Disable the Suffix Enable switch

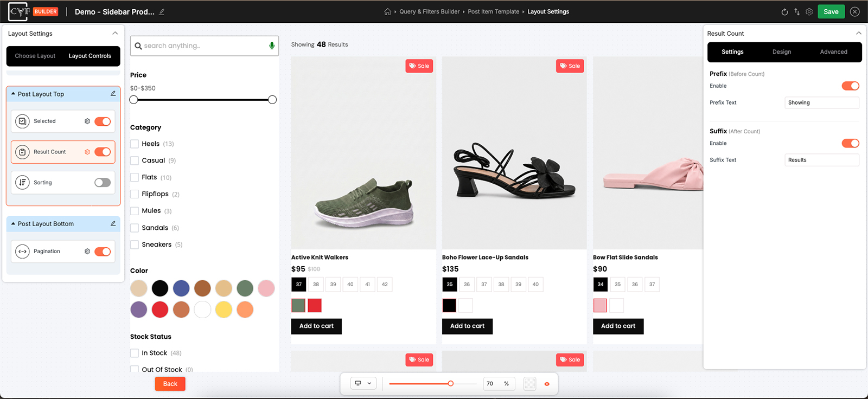(851, 144)
